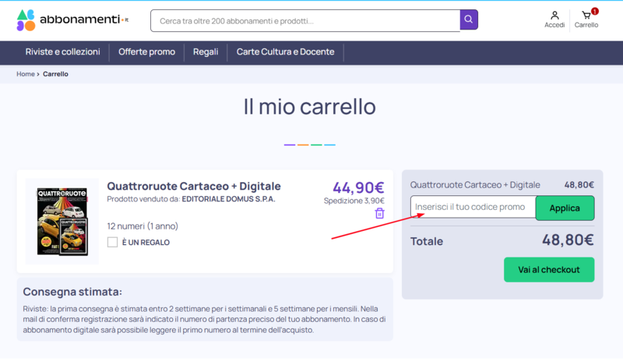The width and height of the screenshot is (623, 364).
Task: Click the cart item count badge
Action: pyautogui.click(x=595, y=11)
